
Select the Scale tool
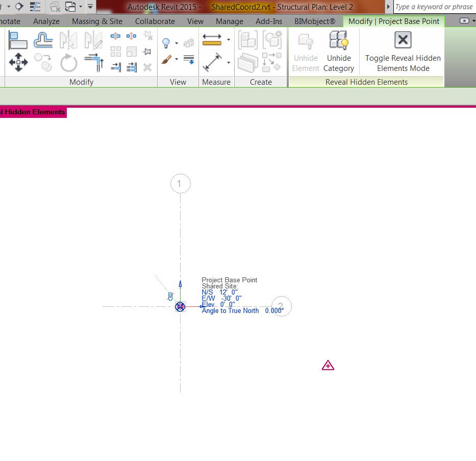pos(131,52)
